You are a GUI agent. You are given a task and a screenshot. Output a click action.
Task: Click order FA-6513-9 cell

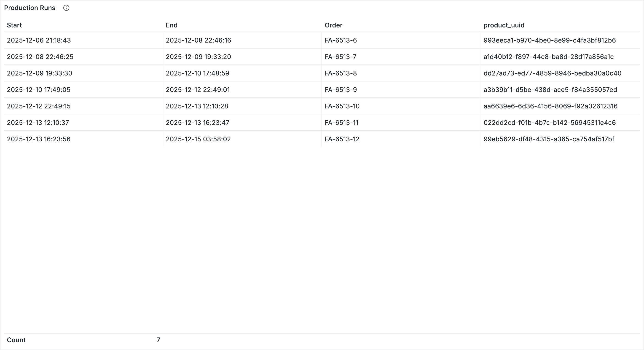(341, 90)
